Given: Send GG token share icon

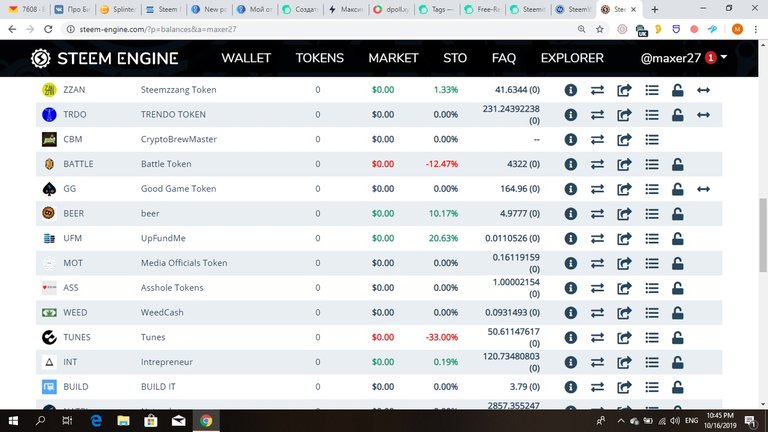Looking at the screenshot, I should click(x=624, y=189).
